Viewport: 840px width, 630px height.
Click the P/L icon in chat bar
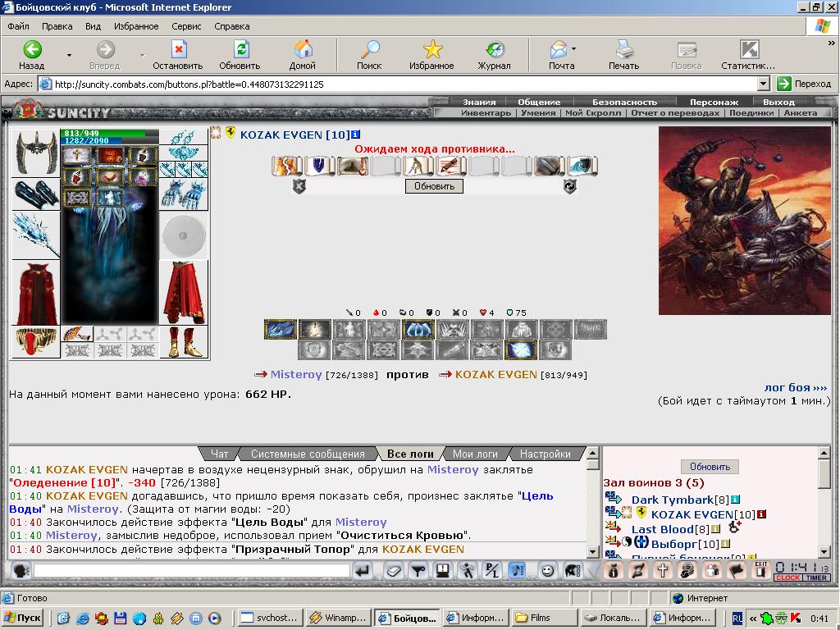pos(491,571)
